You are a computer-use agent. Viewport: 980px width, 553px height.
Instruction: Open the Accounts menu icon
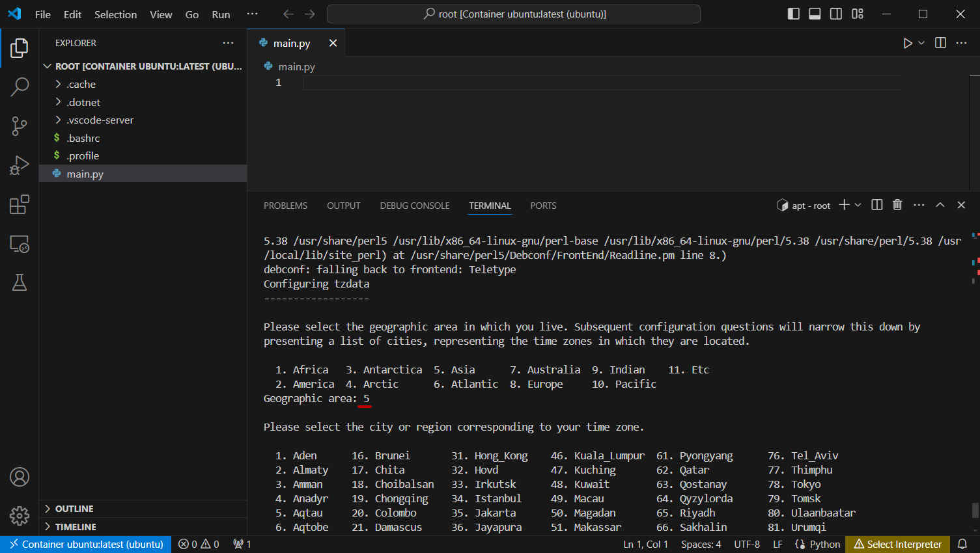click(x=20, y=477)
